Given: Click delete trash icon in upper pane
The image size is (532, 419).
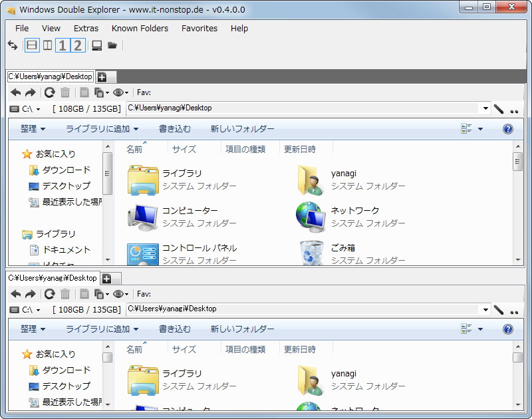Looking at the screenshot, I should [65, 92].
